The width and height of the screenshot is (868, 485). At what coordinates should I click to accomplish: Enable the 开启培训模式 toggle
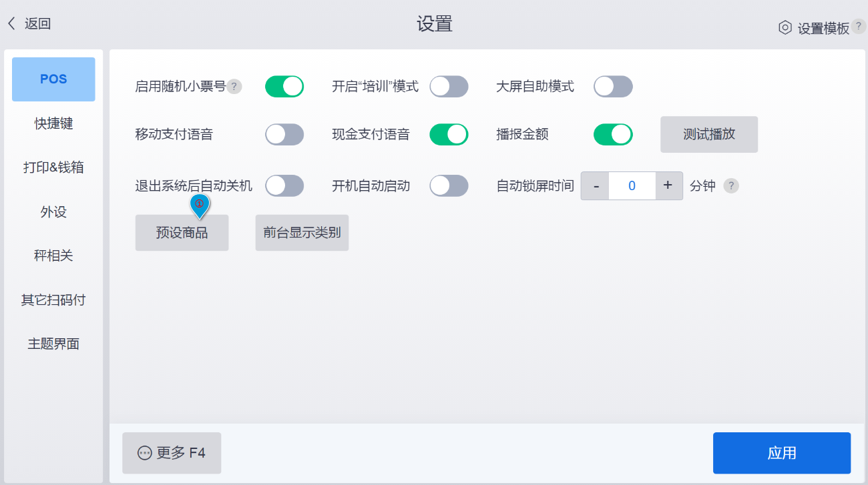tap(449, 87)
